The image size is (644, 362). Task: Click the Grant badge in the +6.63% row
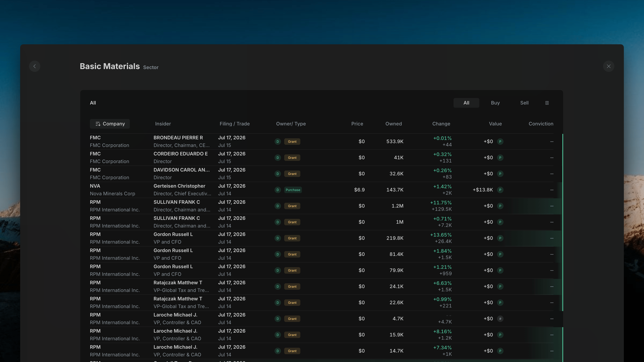292,287
